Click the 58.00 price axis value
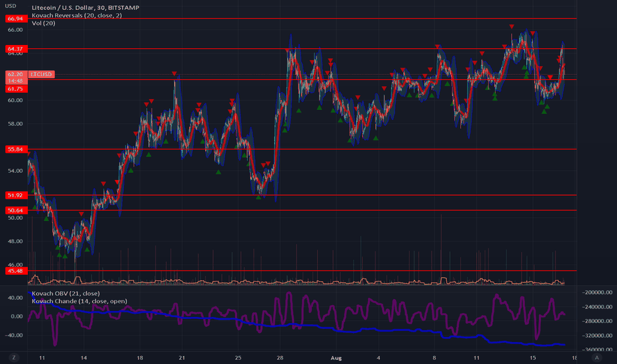 coord(15,124)
